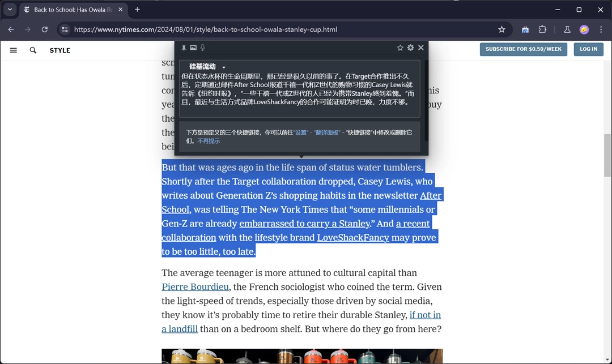
Task: Click the translated Chinese text box
Action: point(299,88)
